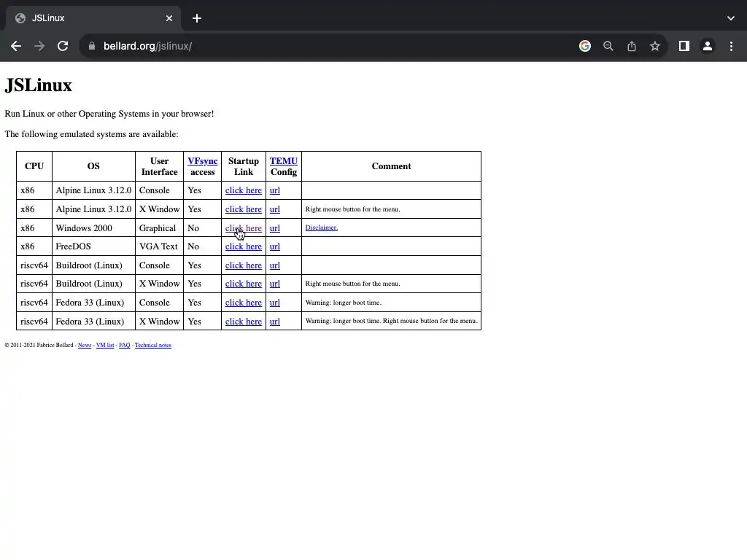Start Alpine Linux X Window via click here
This screenshot has height=560, width=747.
[x=244, y=209]
